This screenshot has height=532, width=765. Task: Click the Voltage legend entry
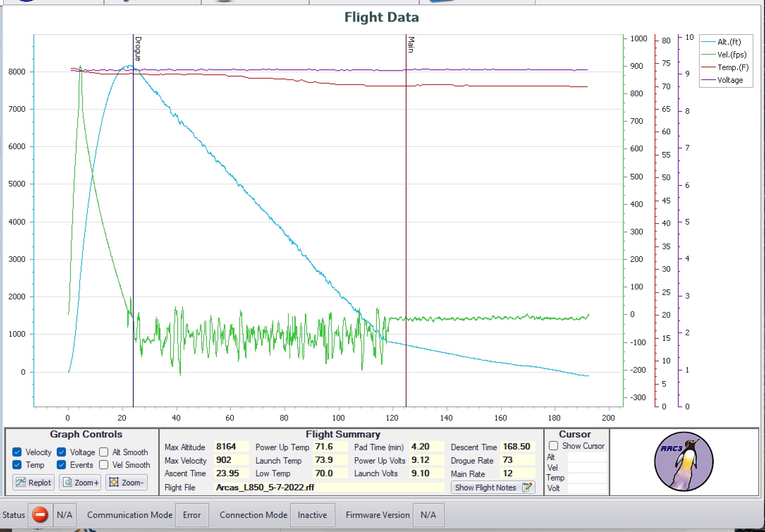tap(729, 80)
